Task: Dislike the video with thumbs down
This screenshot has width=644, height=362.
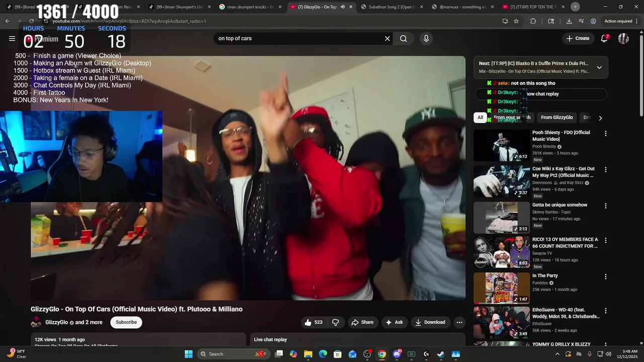Action: point(336,322)
